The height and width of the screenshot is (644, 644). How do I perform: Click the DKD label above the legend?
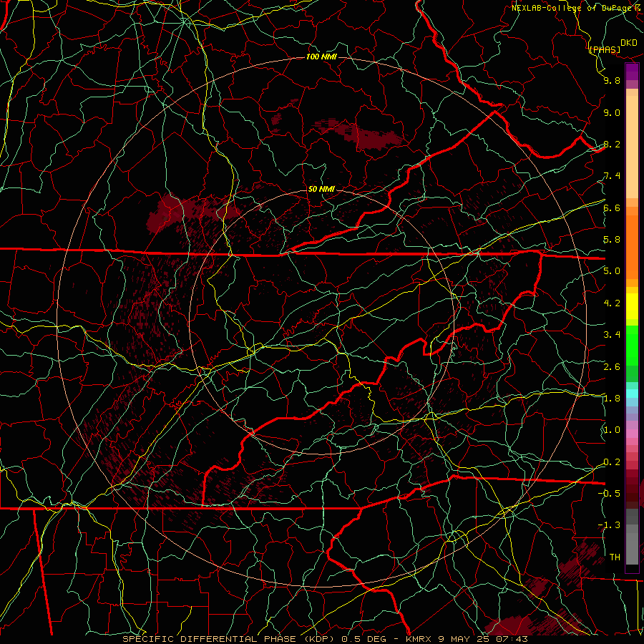628,43
